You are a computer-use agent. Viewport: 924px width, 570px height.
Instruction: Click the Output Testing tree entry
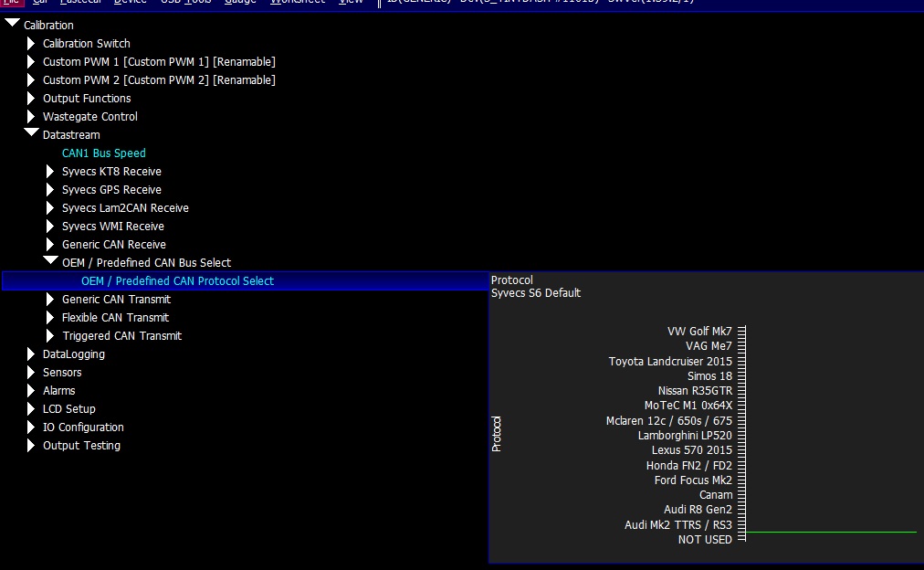coord(81,446)
